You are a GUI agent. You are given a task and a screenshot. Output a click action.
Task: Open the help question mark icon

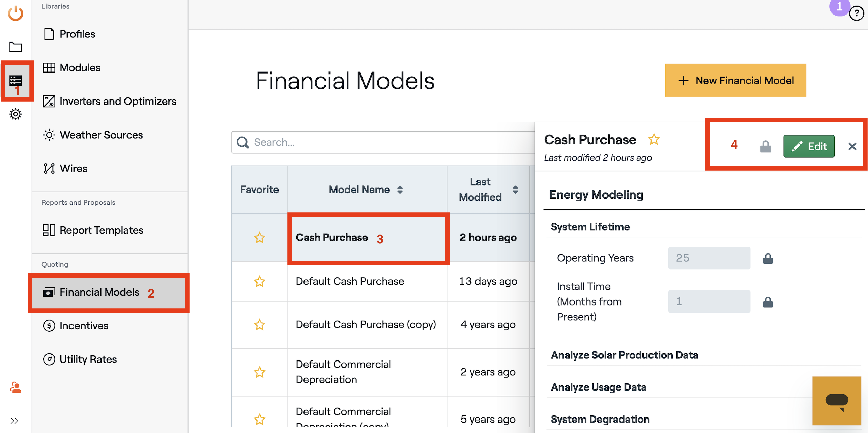[x=856, y=13]
